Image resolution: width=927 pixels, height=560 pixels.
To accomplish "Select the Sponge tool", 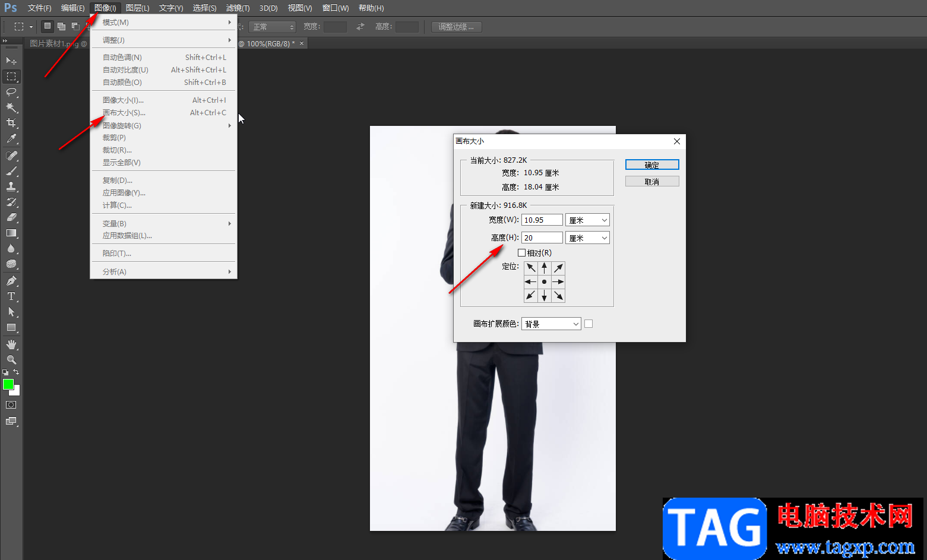I will click(x=11, y=264).
